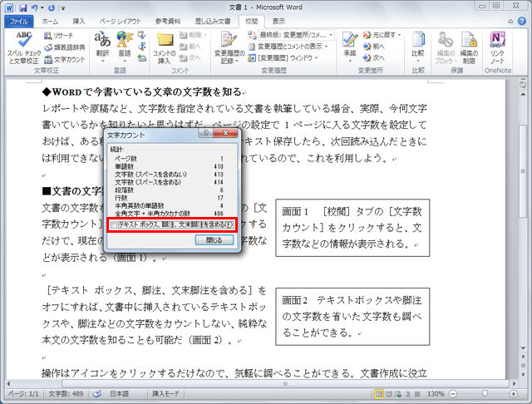Click the 画面 1 caption text box
Screen dimensions: 532x404
352,228
